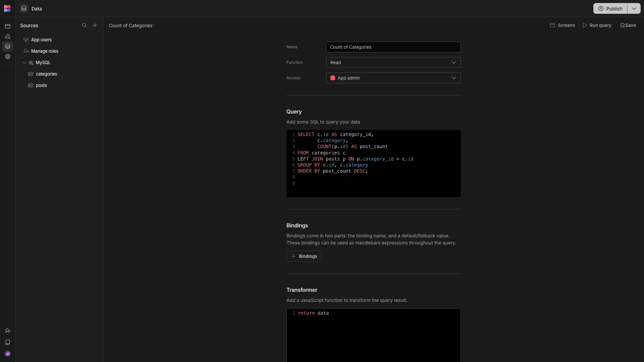The image size is (644, 362).
Task: Click the App users people icon
Action: tap(26, 40)
